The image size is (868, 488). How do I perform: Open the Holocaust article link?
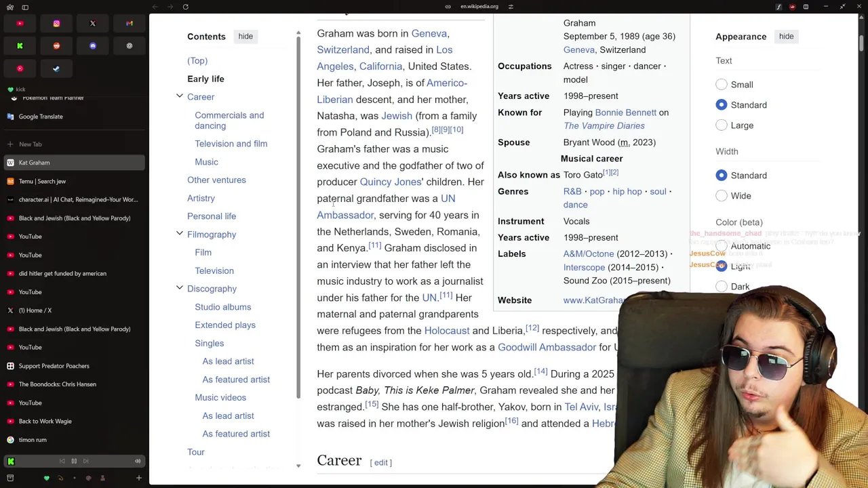pyautogui.click(x=446, y=331)
